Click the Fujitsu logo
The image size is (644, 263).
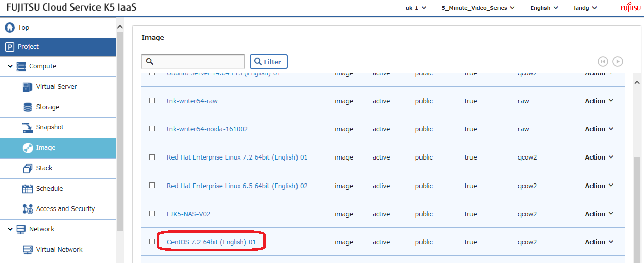630,8
